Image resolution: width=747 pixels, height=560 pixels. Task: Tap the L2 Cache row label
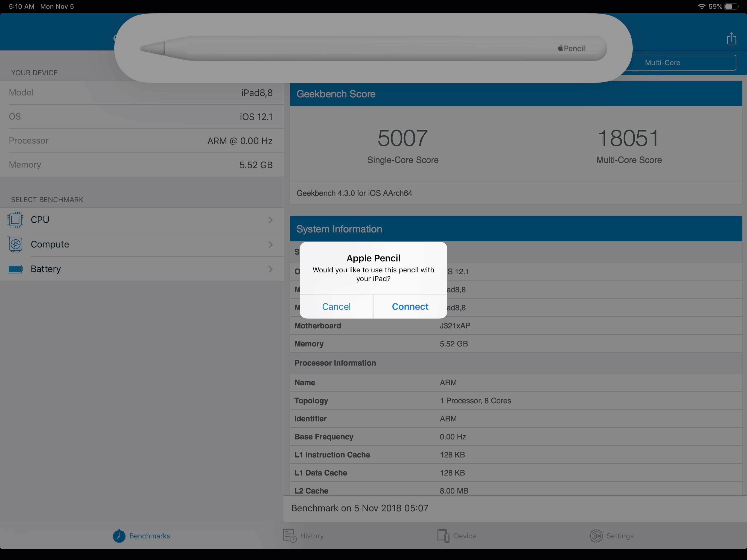pyautogui.click(x=311, y=491)
